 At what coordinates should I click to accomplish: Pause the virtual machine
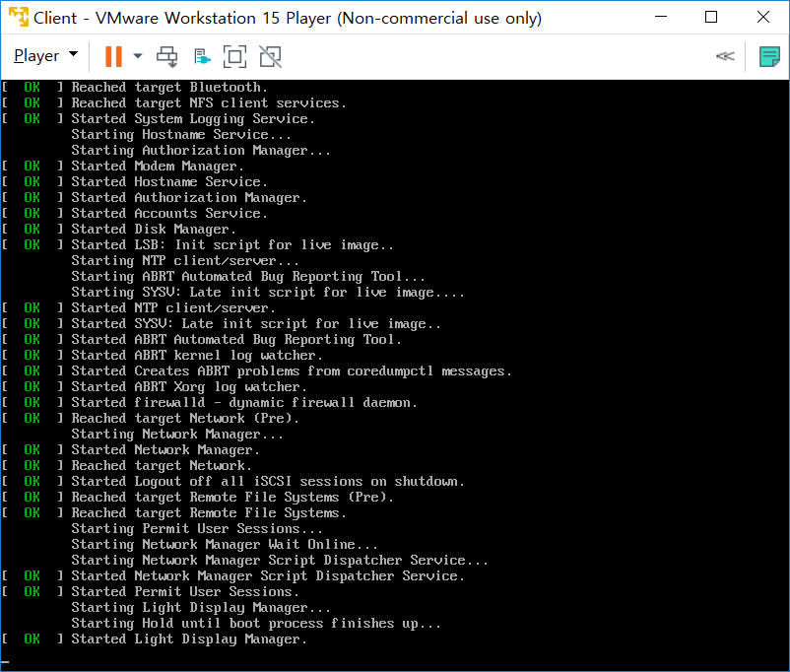point(114,56)
